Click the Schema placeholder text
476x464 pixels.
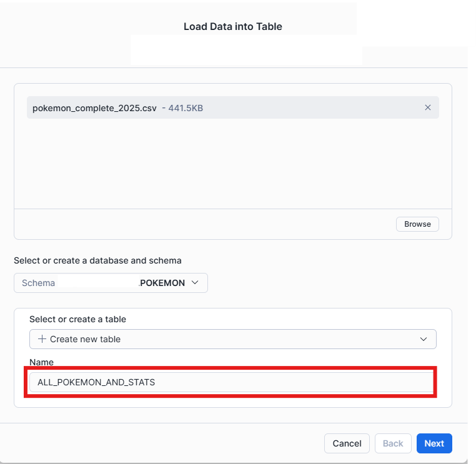(38, 283)
